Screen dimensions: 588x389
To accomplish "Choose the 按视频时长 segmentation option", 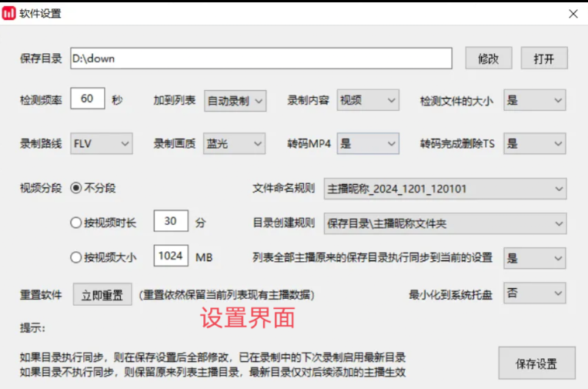I will tap(76, 223).
